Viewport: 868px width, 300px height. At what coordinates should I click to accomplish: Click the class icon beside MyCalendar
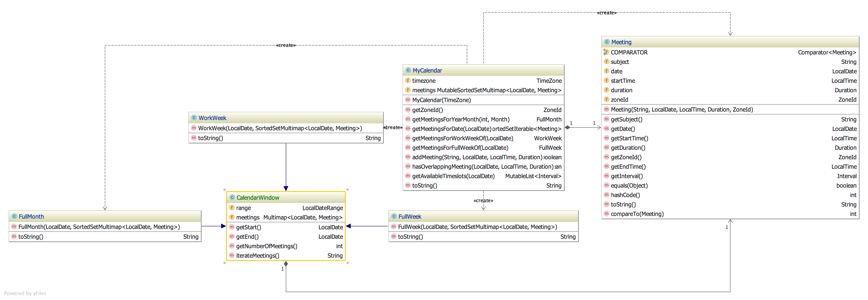[x=408, y=70]
